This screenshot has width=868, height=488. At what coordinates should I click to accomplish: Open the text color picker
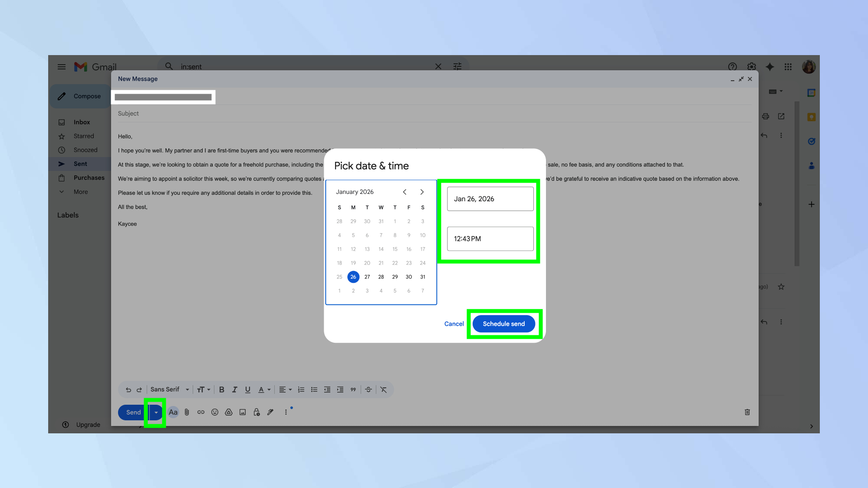263,389
